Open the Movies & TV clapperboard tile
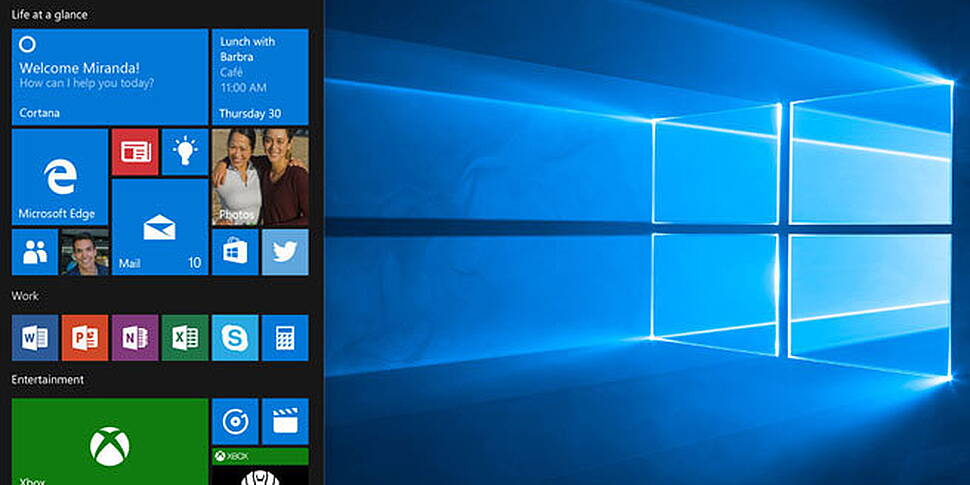The width and height of the screenshot is (970, 485). coord(285,421)
